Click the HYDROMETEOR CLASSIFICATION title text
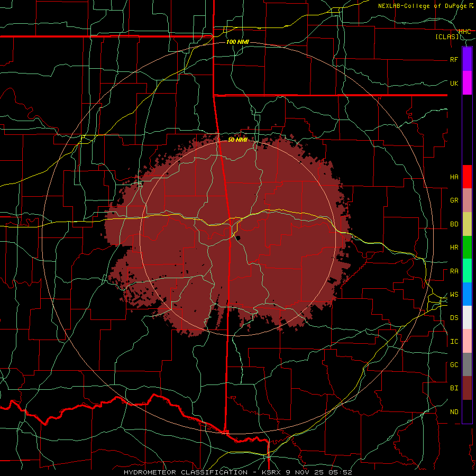Screen dimensions: 476x476 [x=186, y=472]
